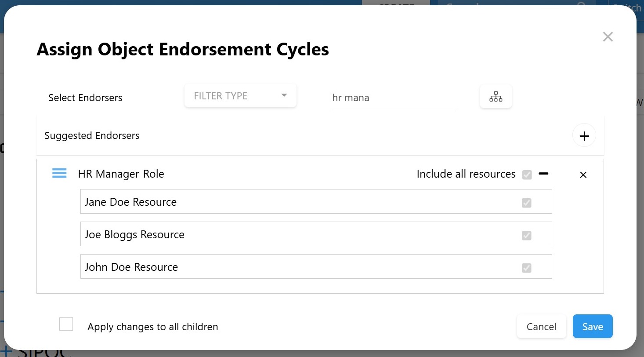Collapse HR Manager Role with minus icon
The width and height of the screenshot is (644, 357).
(543, 174)
